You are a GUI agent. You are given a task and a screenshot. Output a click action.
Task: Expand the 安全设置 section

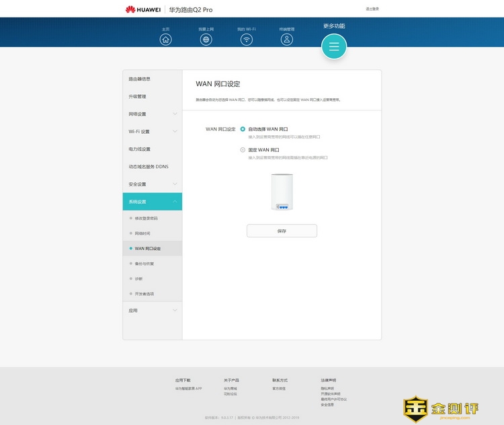pyautogui.click(x=152, y=184)
